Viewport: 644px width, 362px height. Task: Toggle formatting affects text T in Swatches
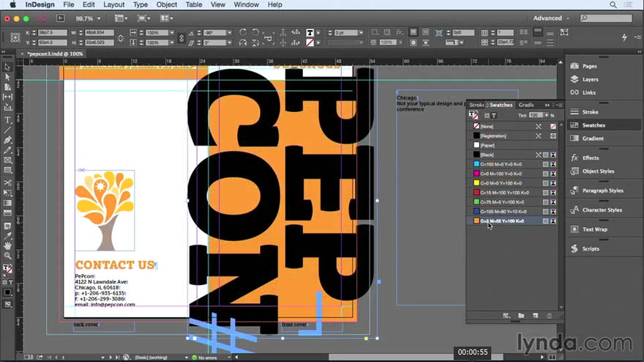coord(494,116)
